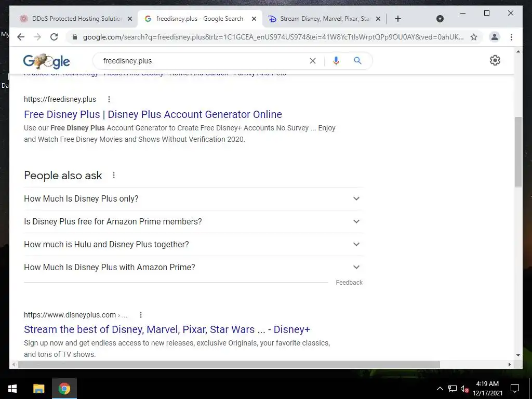
Task: Click the Google doodle logo
Action: coord(46,61)
